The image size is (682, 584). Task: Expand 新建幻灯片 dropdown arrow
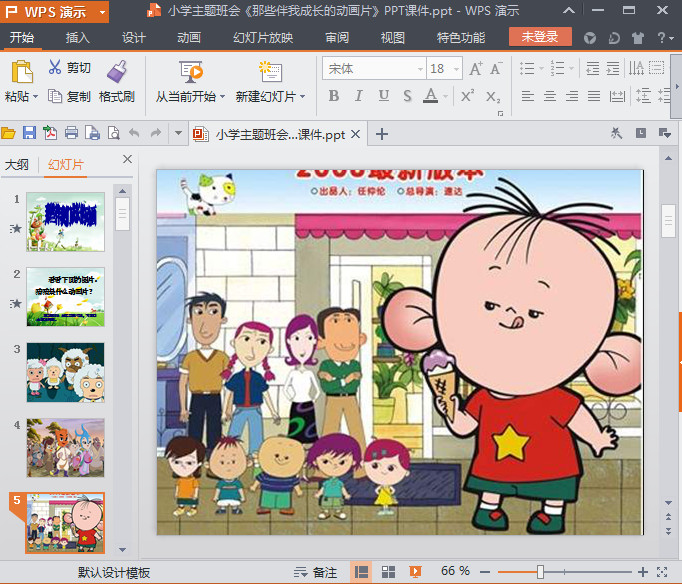[x=302, y=96]
